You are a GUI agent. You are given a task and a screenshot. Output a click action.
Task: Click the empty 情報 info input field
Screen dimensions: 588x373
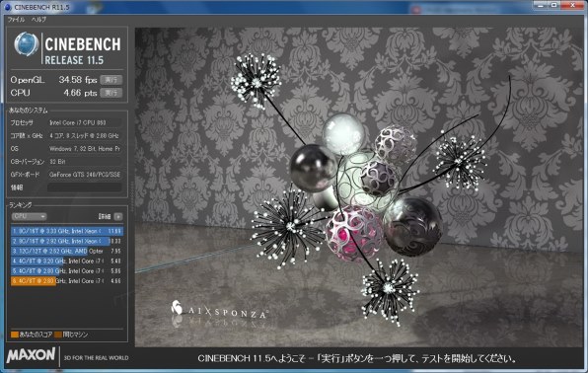click(85, 187)
